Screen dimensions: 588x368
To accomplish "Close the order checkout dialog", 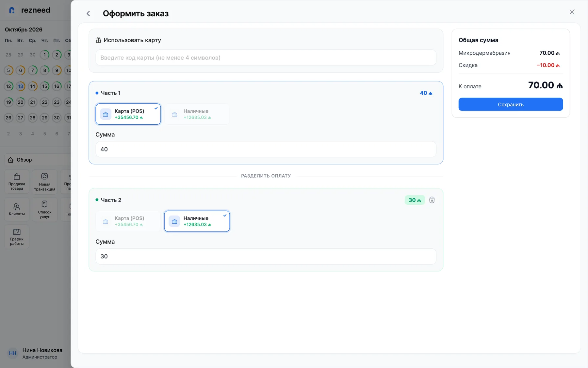I will point(572,12).
